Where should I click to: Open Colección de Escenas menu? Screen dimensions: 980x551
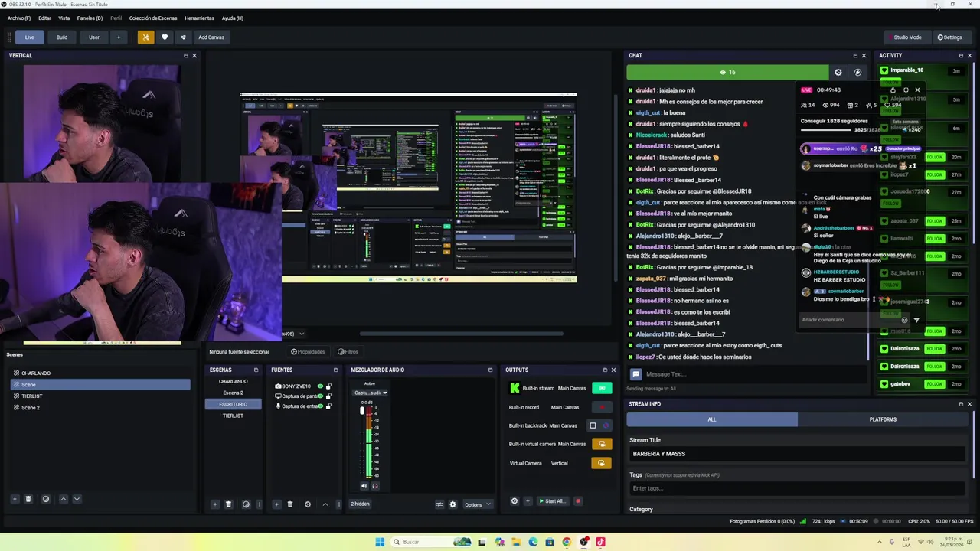coord(153,18)
